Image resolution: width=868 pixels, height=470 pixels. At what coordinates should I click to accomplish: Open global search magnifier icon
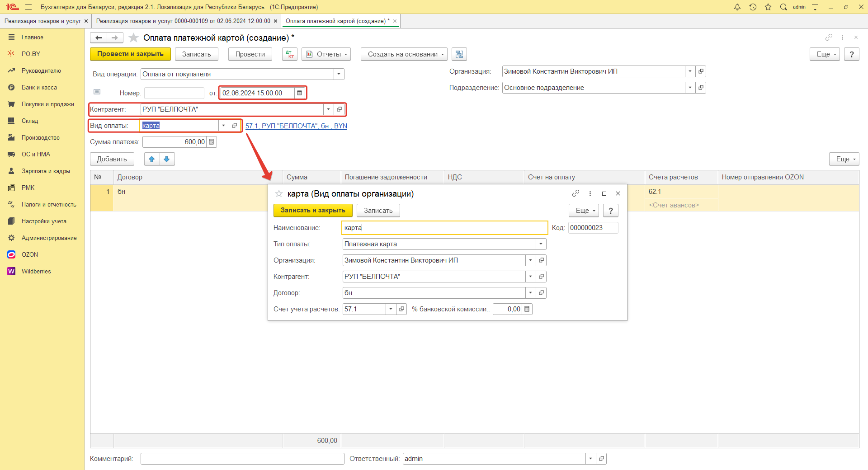click(x=783, y=7)
